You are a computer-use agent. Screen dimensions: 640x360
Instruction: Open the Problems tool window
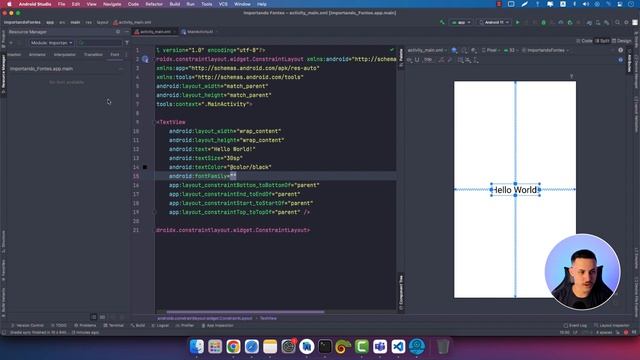click(85, 326)
